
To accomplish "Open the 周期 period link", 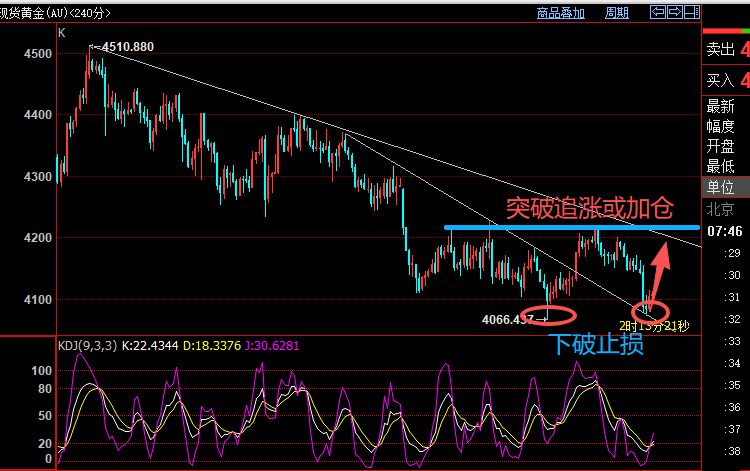I will click(617, 13).
